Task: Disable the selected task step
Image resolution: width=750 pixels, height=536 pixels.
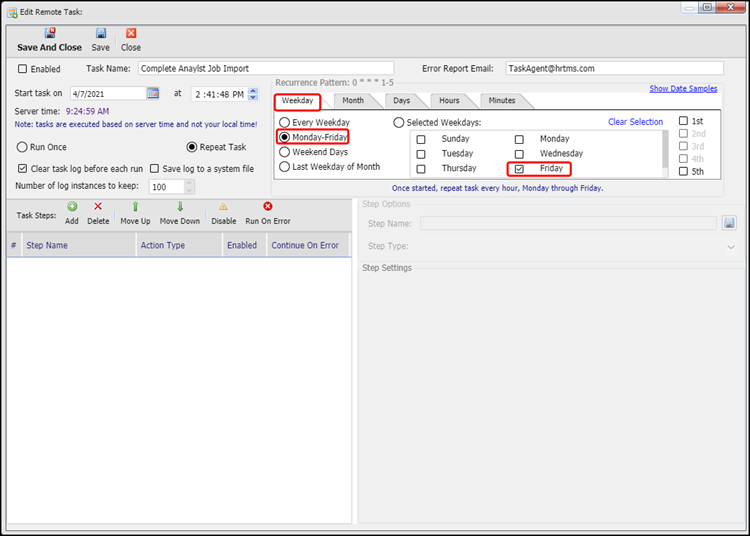Action: click(x=223, y=207)
